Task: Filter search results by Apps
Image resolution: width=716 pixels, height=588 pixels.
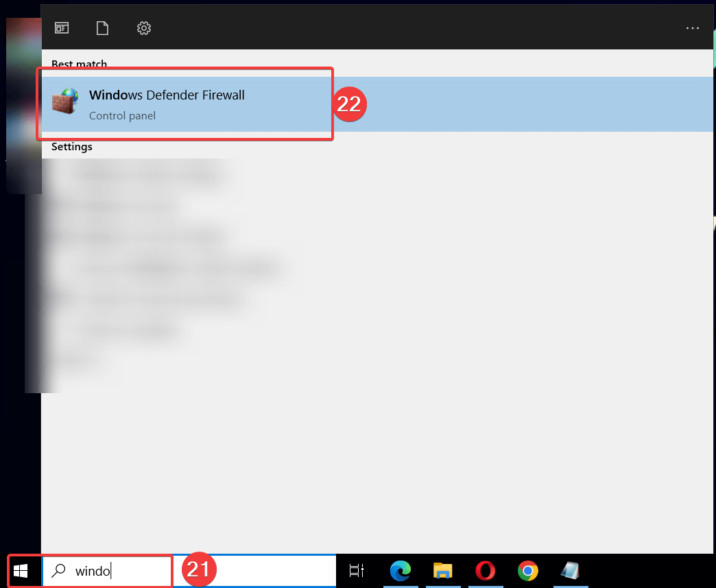Action: pyautogui.click(x=62, y=28)
